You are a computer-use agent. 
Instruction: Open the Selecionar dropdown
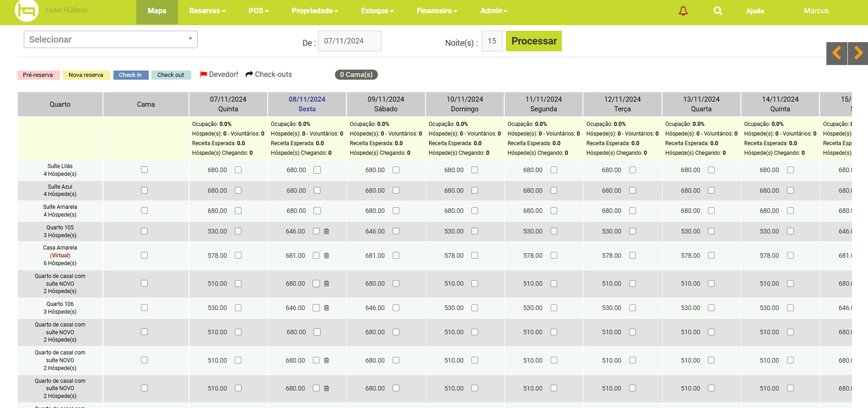(110, 39)
